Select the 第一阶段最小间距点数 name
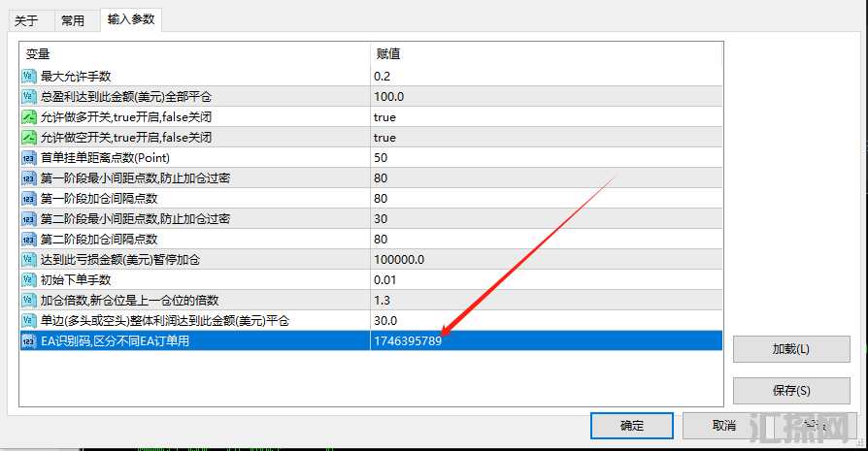Screen dimensions: 868x451 click(x=135, y=178)
